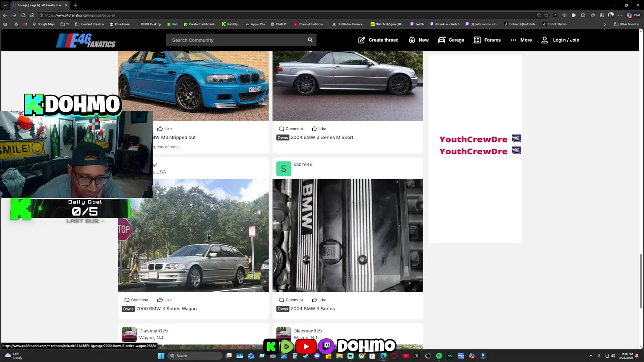Go to the Forums section
Screen dimensions: 644x362
click(487, 40)
